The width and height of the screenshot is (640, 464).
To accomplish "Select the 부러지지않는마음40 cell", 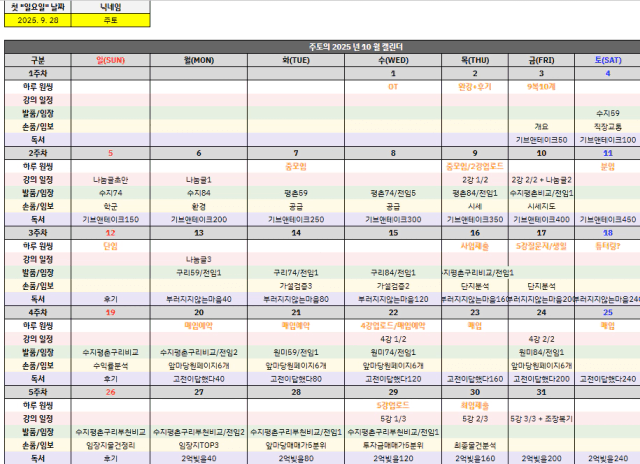I will coord(199,299).
